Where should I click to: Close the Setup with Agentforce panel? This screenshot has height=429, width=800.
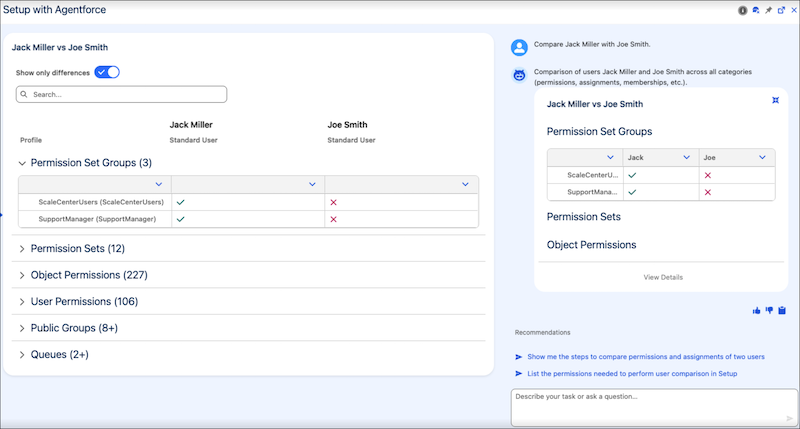point(794,10)
